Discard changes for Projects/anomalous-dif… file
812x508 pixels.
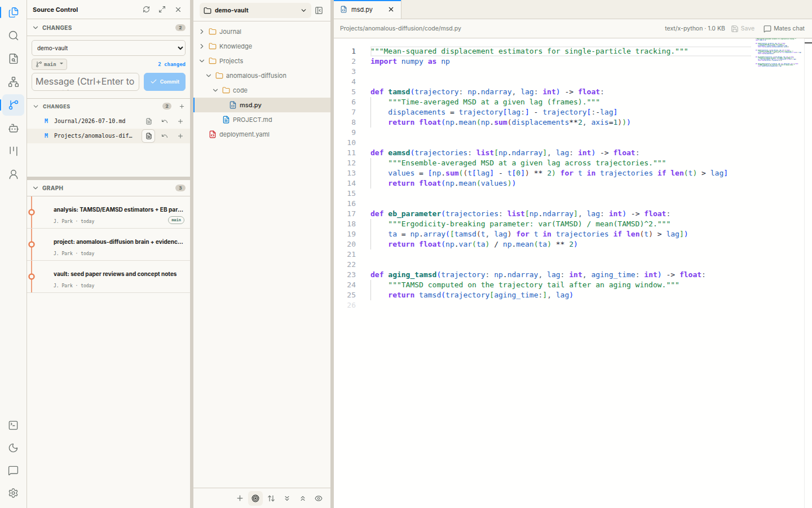[x=165, y=136]
